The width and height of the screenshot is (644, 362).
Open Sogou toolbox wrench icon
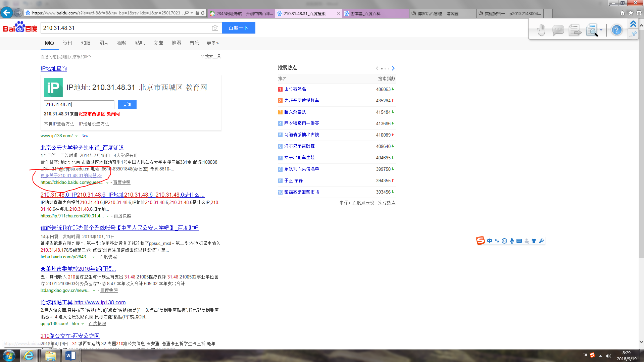tap(541, 241)
